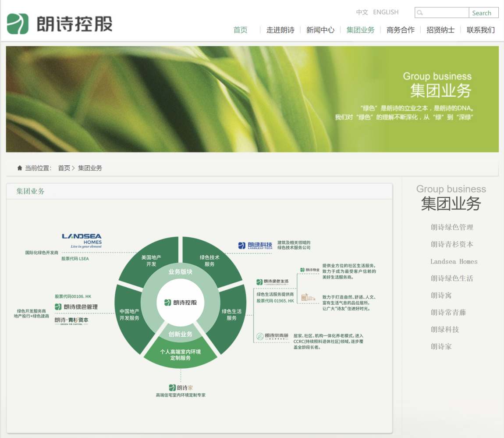Click the 个人高端室内环境定制服务 segment
The height and width of the screenshot is (438, 504).
pos(180,355)
